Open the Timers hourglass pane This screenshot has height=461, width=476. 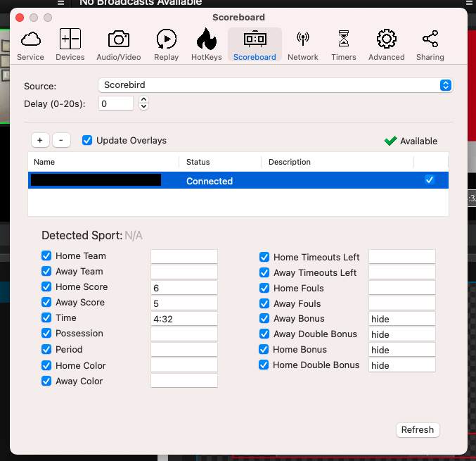[x=343, y=44]
